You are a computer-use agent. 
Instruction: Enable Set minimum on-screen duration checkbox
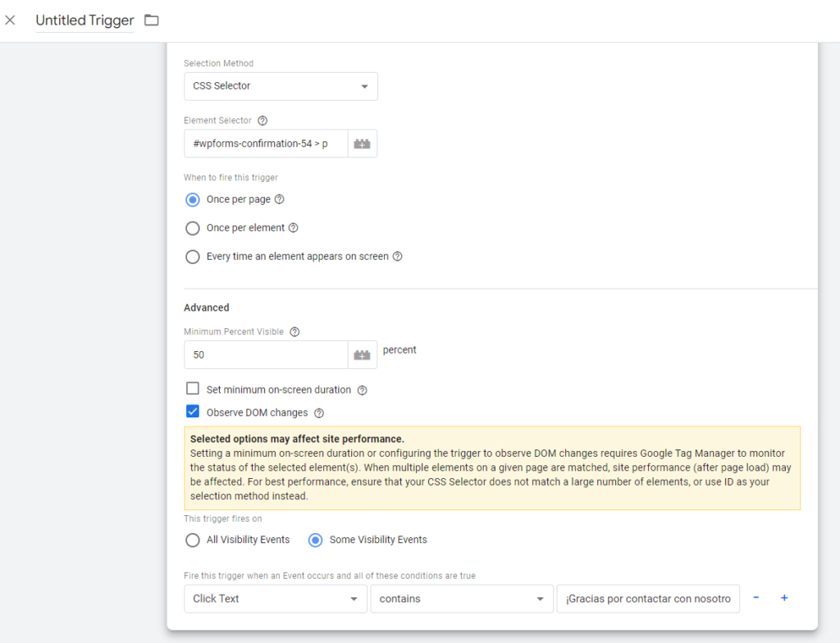(193, 389)
